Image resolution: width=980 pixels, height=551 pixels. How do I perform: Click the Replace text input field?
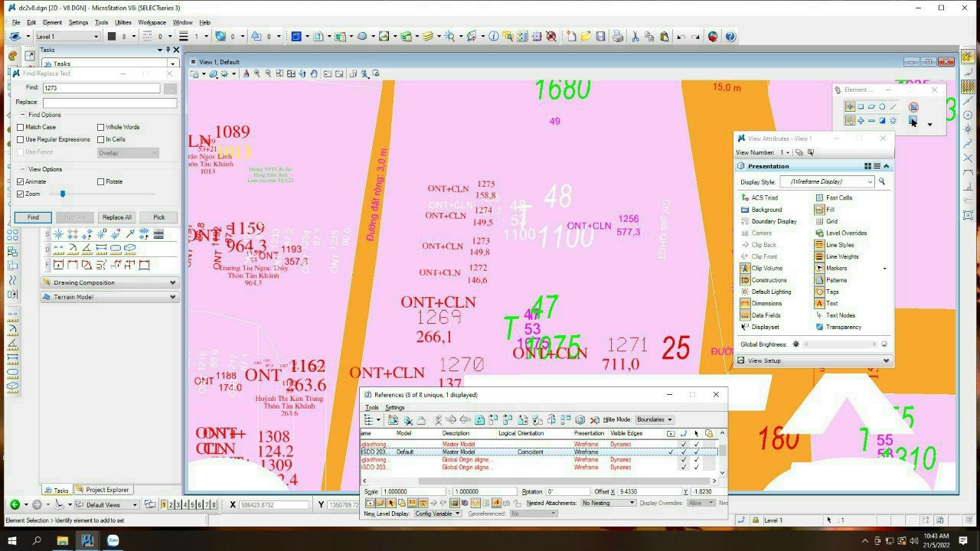(x=109, y=102)
